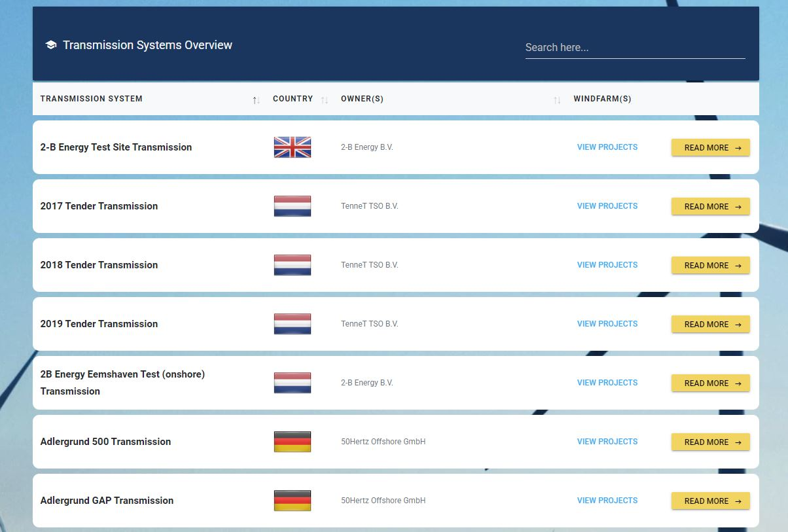Click the sort arrows next to Country
The image size is (788, 532).
325,99
